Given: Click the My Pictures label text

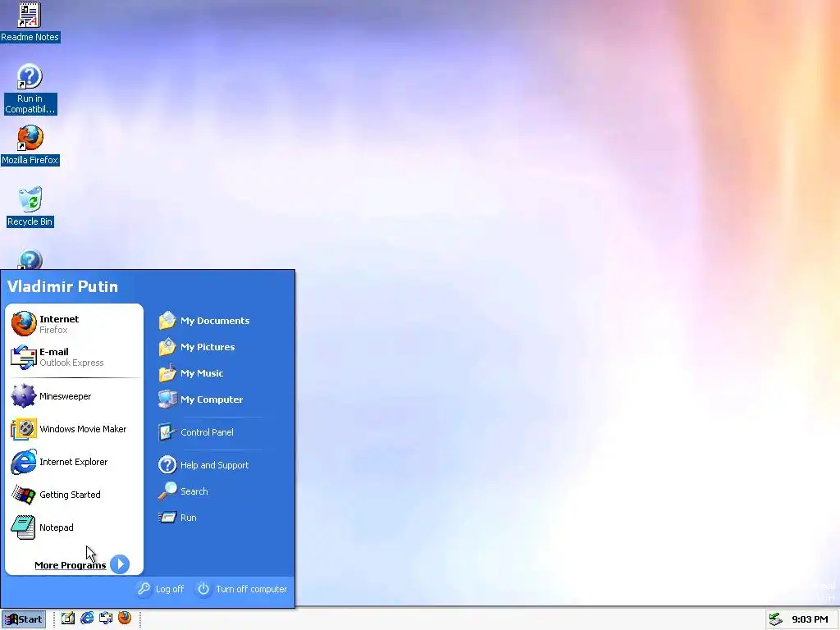Looking at the screenshot, I should [208, 347].
